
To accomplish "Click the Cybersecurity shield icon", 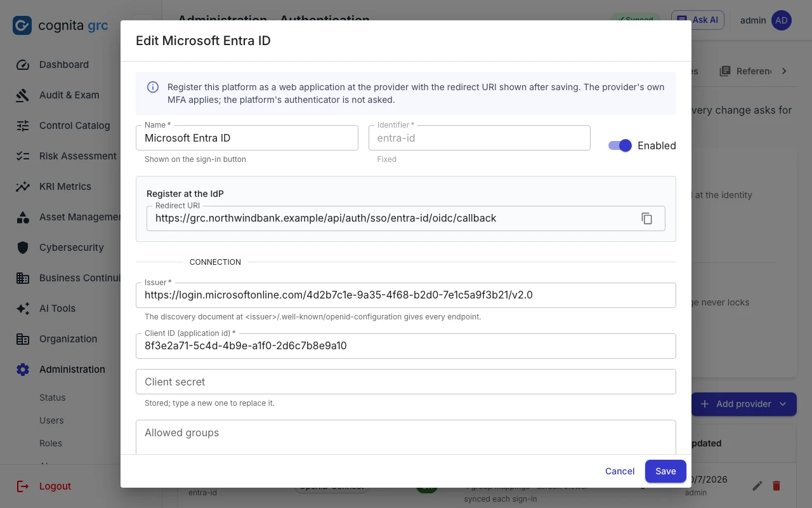I will (23, 248).
